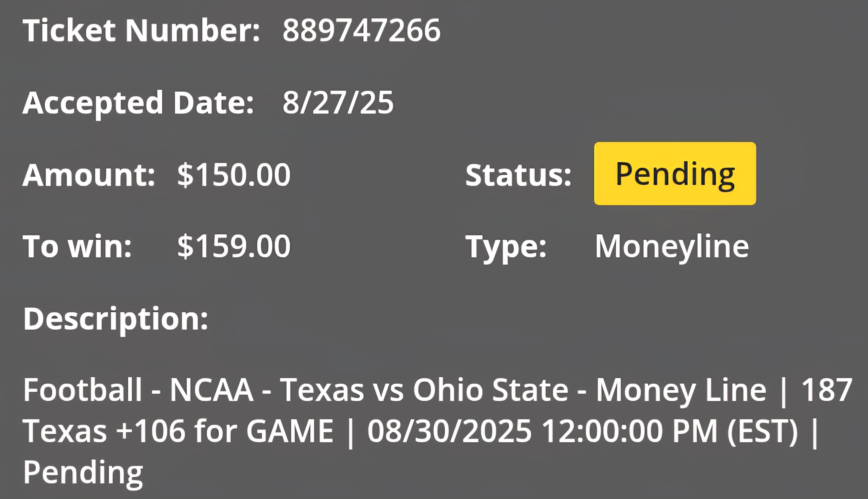Click the yellow Pending status badge

[x=675, y=174]
